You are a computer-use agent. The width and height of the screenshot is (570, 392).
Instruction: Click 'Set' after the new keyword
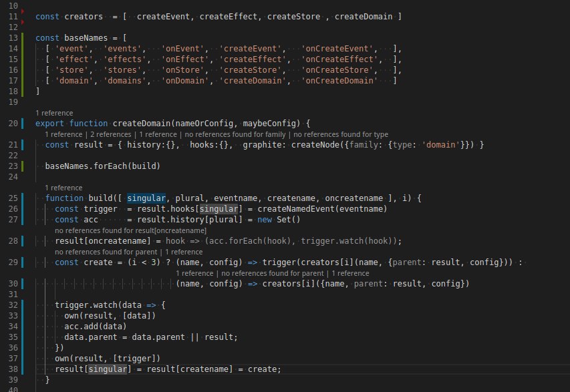tap(284, 220)
